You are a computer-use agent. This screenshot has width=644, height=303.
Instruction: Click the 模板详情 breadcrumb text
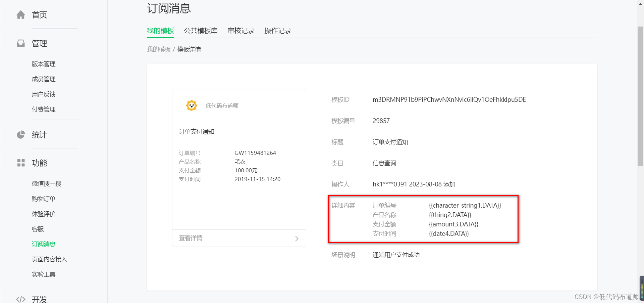(189, 49)
